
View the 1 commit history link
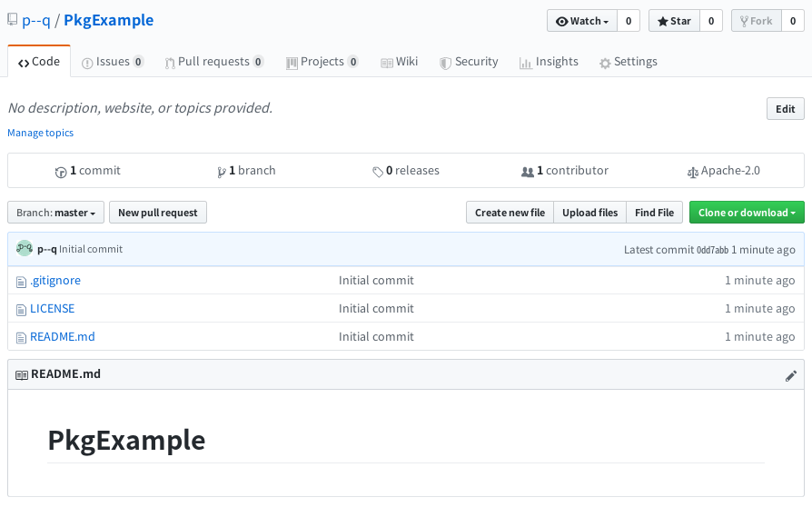[x=88, y=171]
